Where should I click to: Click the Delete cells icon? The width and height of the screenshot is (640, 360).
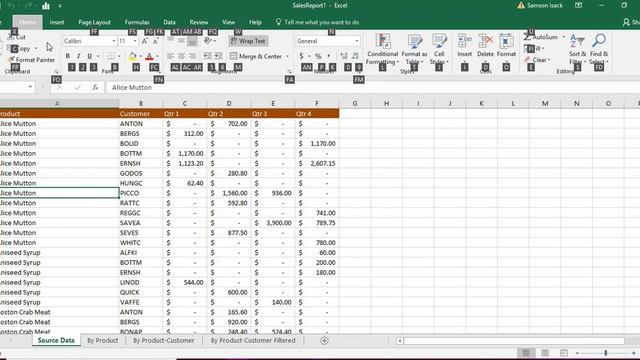[x=485, y=41]
